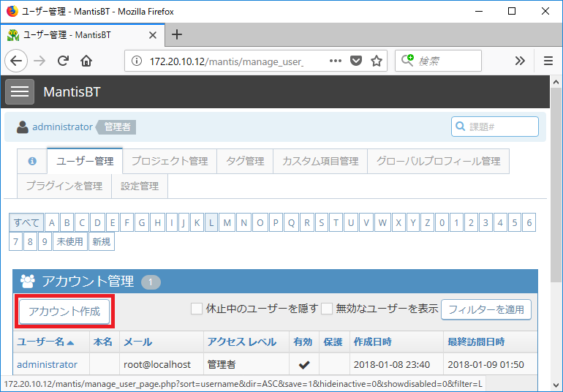Click the Firefox back arrow button
The width and height of the screenshot is (563, 392).
[x=16, y=61]
